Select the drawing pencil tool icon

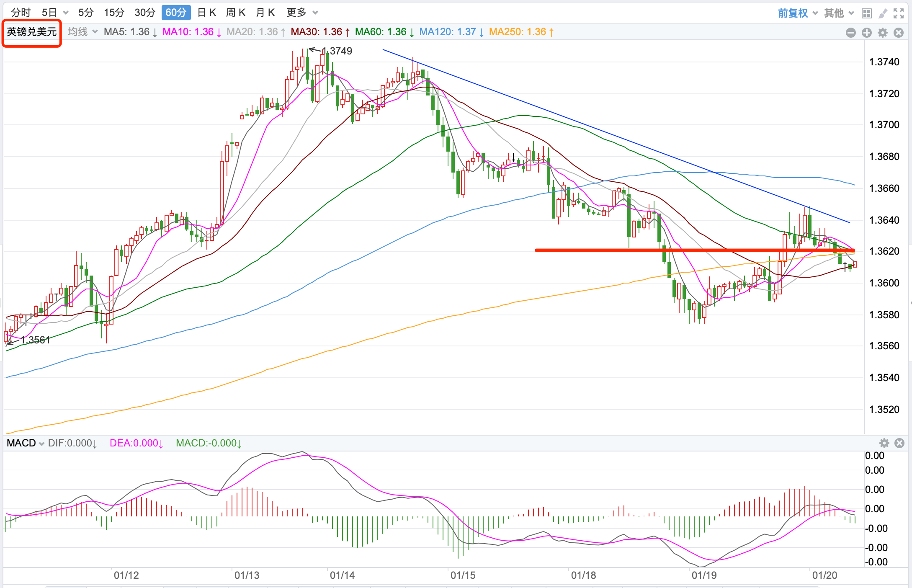pyautogui.click(x=883, y=13)
